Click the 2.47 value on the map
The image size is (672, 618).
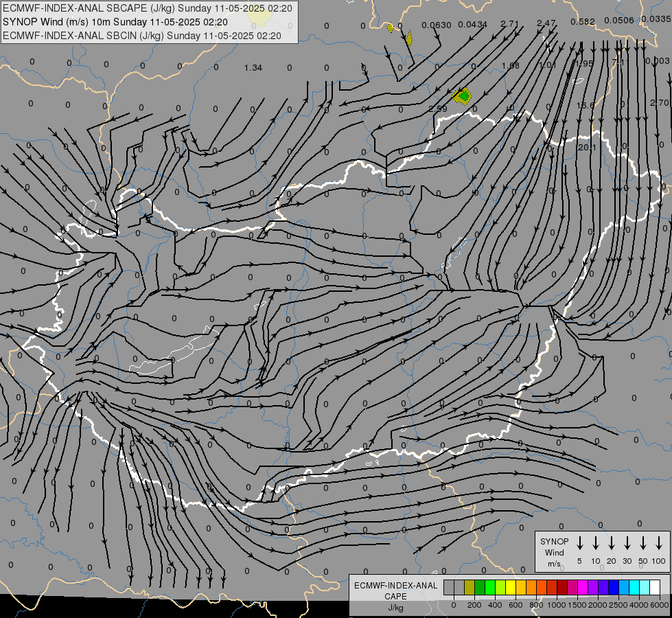pyautogui.click(x=546, y=23)
